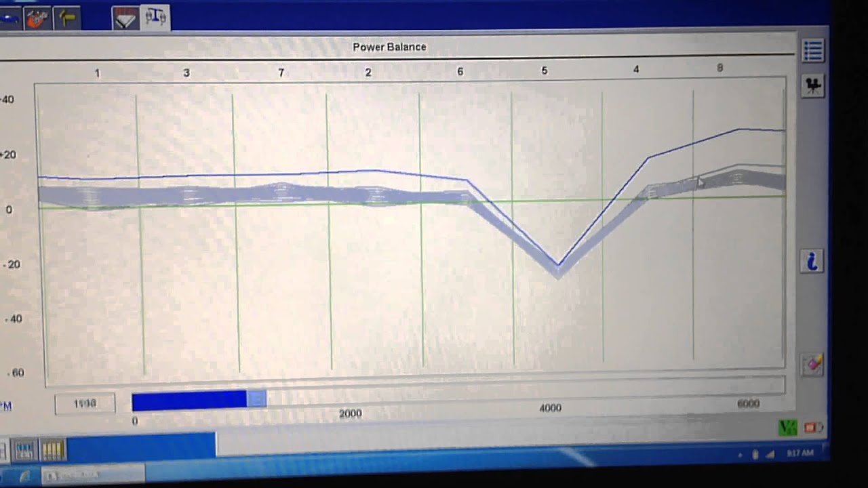Click the 4000 RPM scale label
The width and height of the screenshot is (868, 488).
(x=550, y=408)
